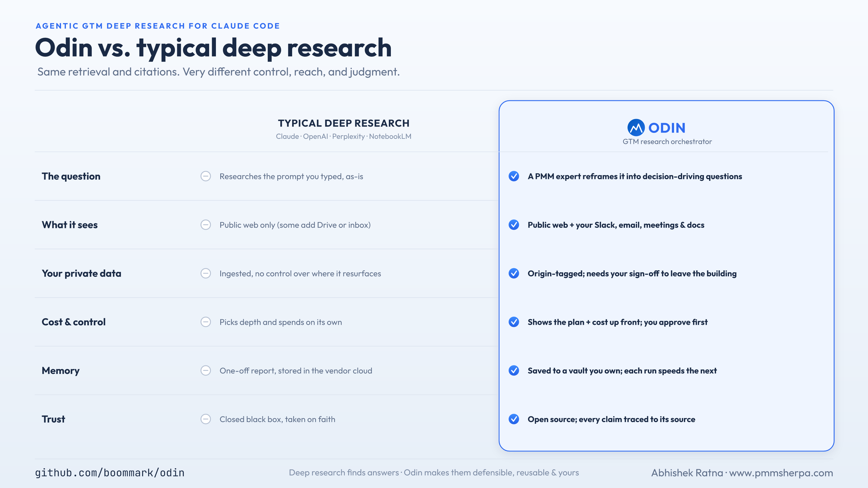
Task: Select the 'Cost & control' row label
Action: 74,322
